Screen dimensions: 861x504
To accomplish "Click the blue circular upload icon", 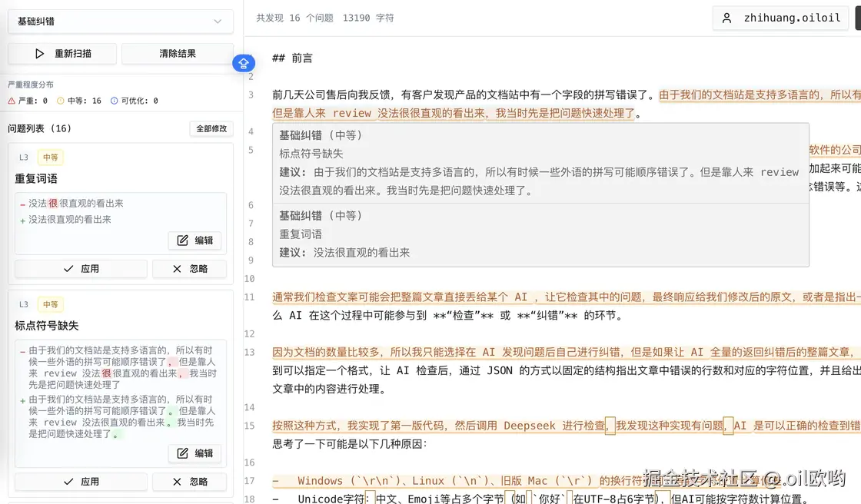I will [243, 64].
